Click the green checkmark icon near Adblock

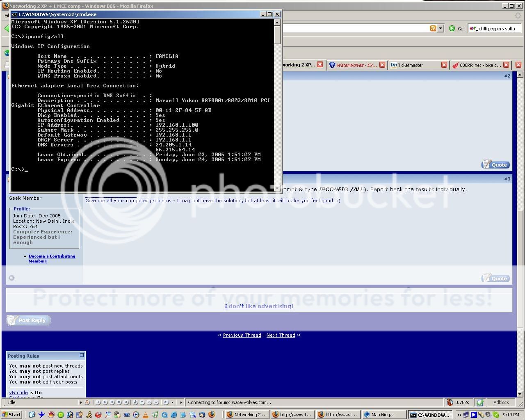(x=480, y=402)
